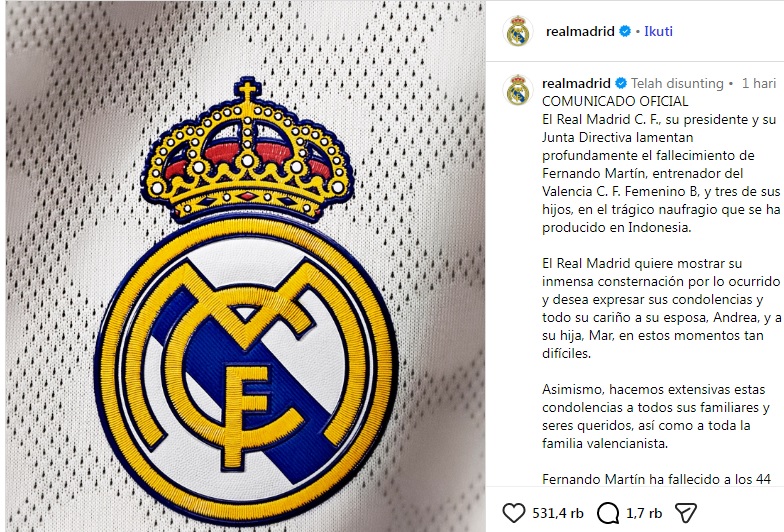Click Real Madrid avatar beside caption

518,90
